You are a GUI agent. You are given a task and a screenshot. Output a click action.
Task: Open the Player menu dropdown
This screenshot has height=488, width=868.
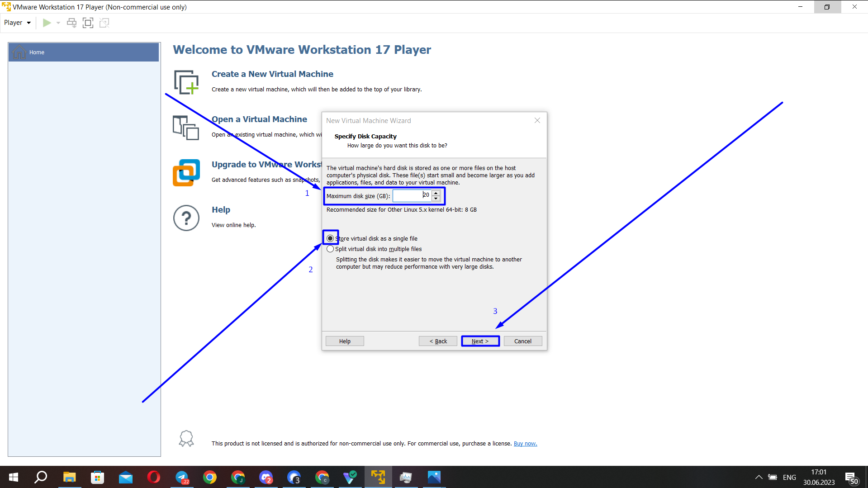coord(17,23)
